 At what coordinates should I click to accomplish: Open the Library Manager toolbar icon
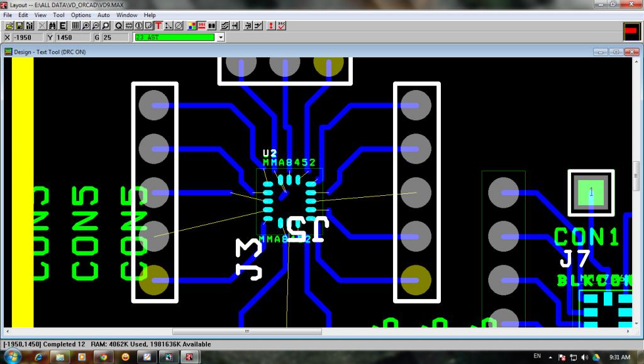[30, 25]
